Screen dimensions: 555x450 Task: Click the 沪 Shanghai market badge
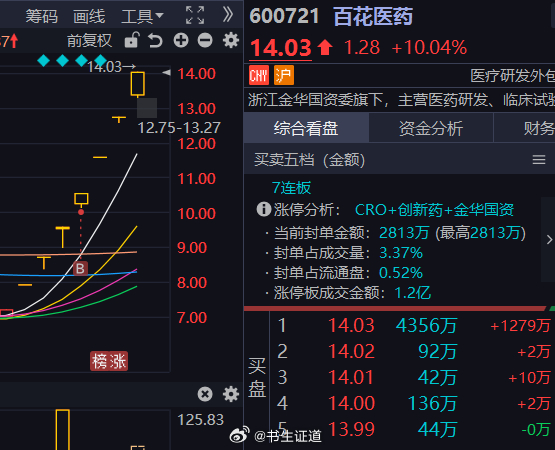(x=284, y=75)
